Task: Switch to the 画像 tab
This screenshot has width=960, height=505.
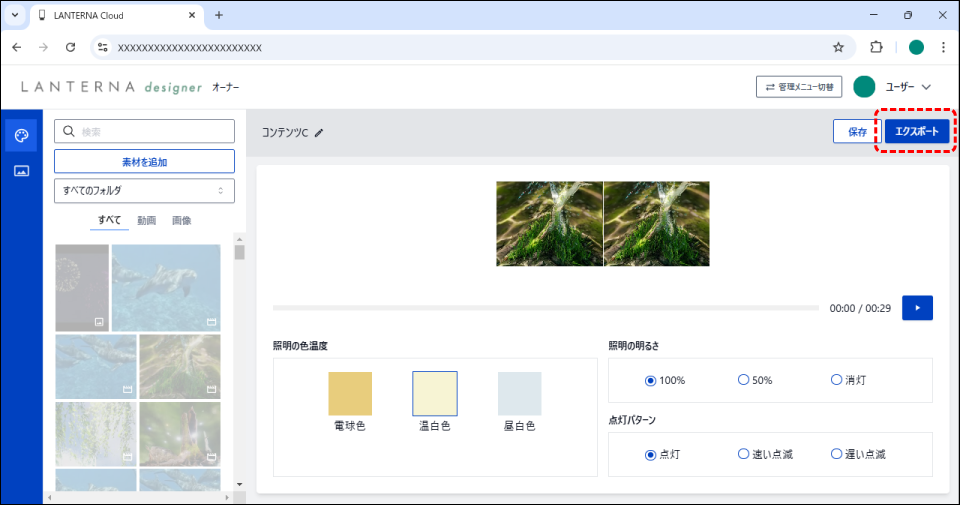Action: [x=181, y=220]
